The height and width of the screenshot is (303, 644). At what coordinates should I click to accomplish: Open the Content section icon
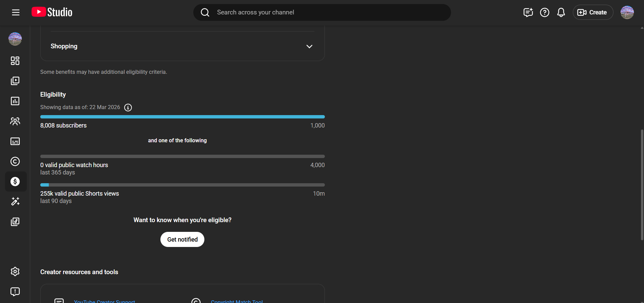(15, 81)
